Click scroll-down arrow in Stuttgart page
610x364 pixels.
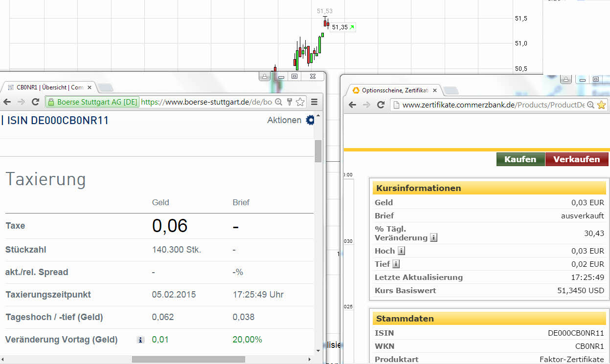click(x=318, y=350)
